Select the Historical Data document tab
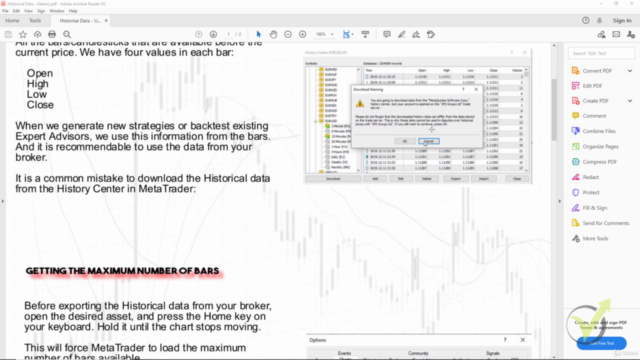 coord(80,20)
